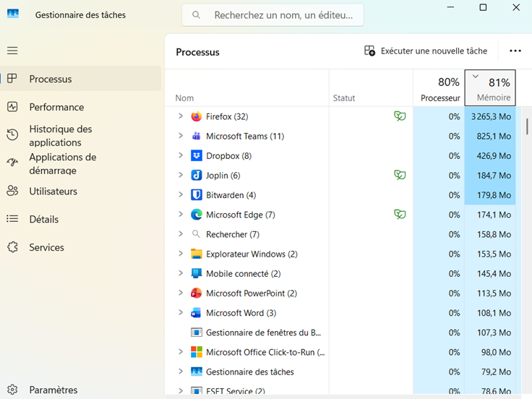Screen dimensions: 532x399
Task: Go to the Processus navigation tab
Action: coord(81,79)
